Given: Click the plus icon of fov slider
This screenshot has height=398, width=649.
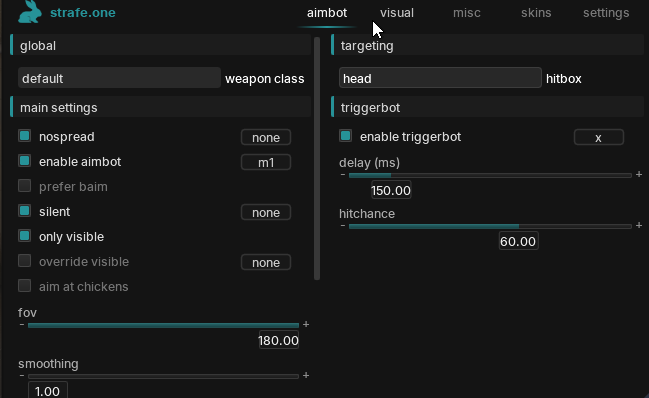Looking at the screenshot, I should (x=306, y=324).
